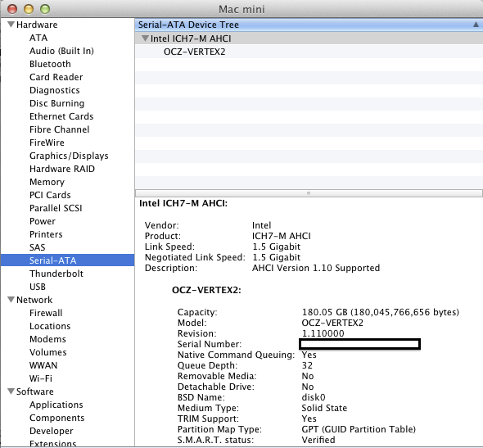The height and width of the screenshot is (448, 483).
Task: Select Diagnostics in the sidebar
Action: pos(55,90)
